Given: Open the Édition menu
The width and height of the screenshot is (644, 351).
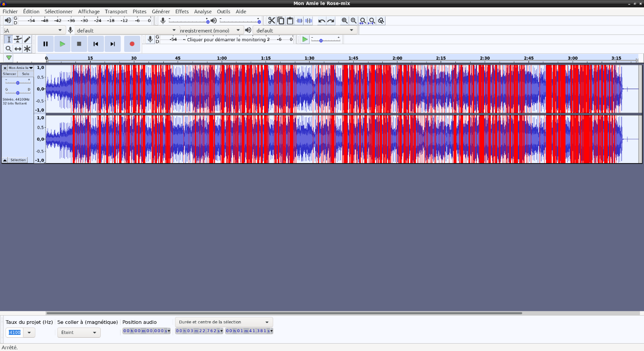Looking at the screenshot, I should pos(31,11).
